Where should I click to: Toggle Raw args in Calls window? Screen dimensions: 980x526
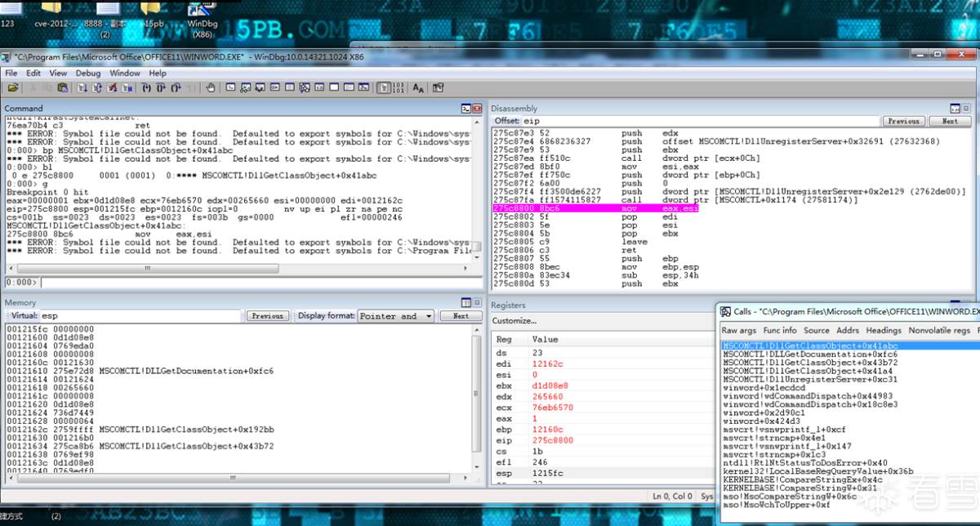click(739, 330)
